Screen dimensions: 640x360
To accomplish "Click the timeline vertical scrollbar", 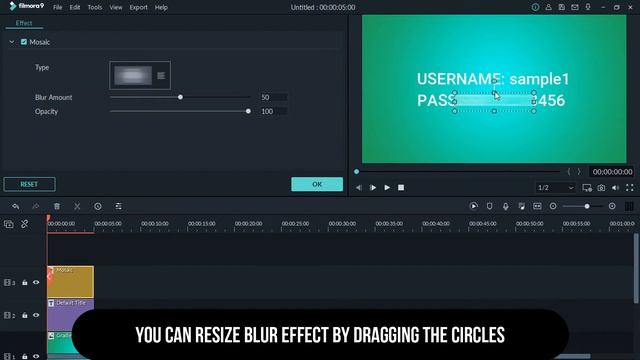I will 636,269.
